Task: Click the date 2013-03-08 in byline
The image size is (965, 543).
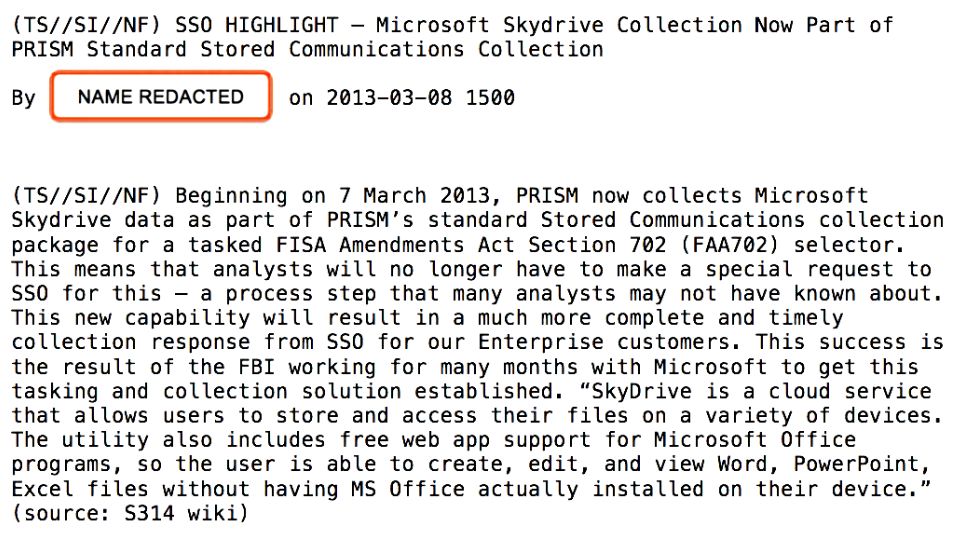Action: [x=389, y=98]
